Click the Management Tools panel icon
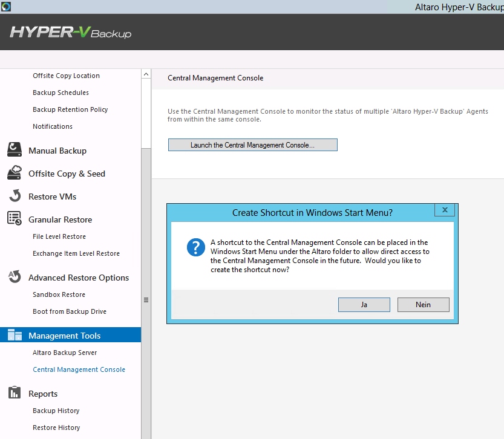This screenshot has width=504, height=439. point(15,334)
